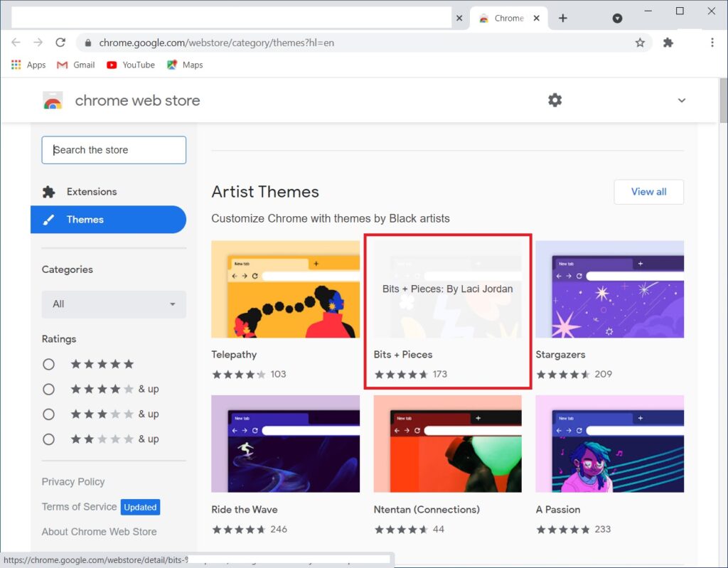Screen dimensions: 728x568
Task: Click the Bits + Pieces star rating 173
Action: pos(410,375)
